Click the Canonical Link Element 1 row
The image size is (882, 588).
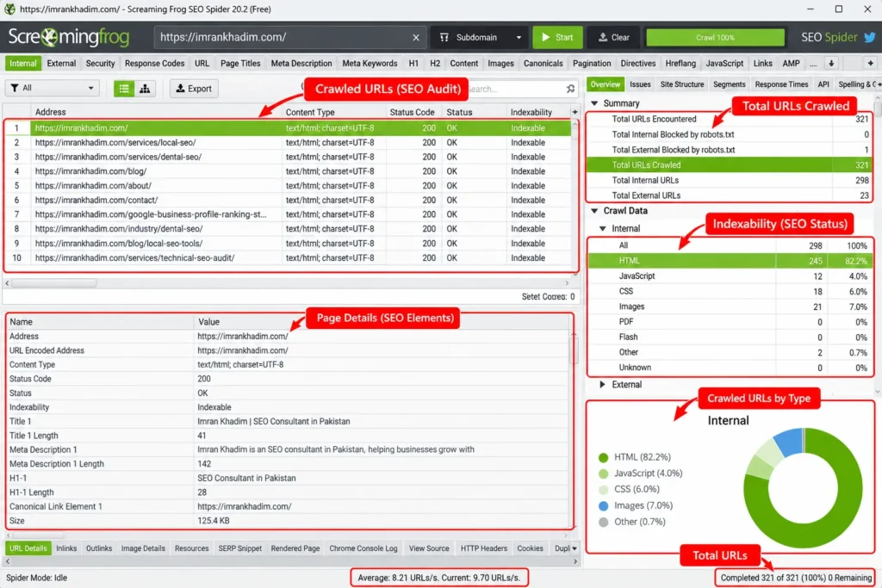(x=289, y=506)
